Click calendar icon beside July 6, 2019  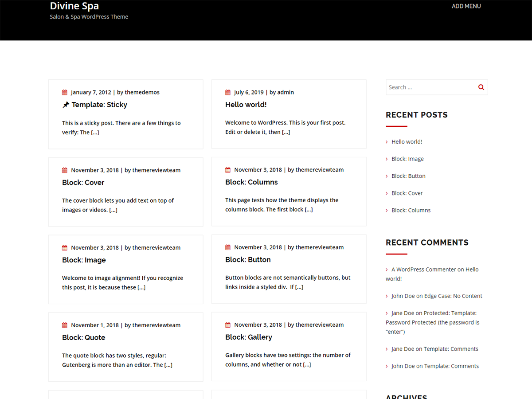[228, 93]
